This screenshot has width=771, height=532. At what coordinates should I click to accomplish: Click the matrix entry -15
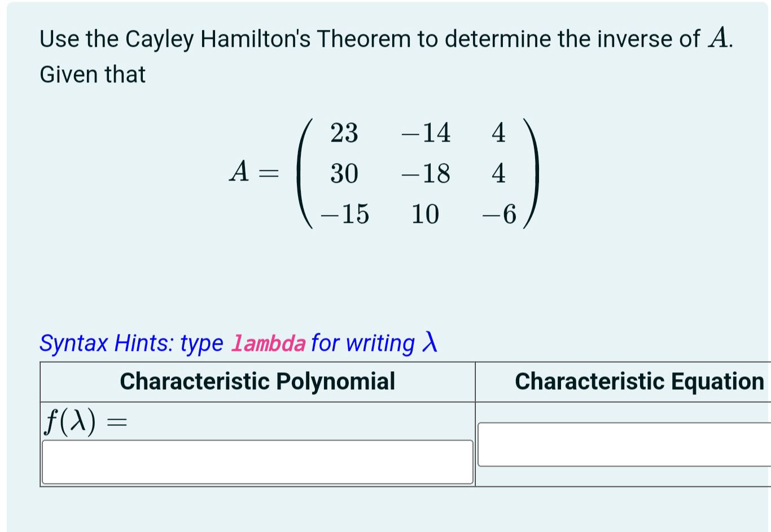click(x=345, y=214)
